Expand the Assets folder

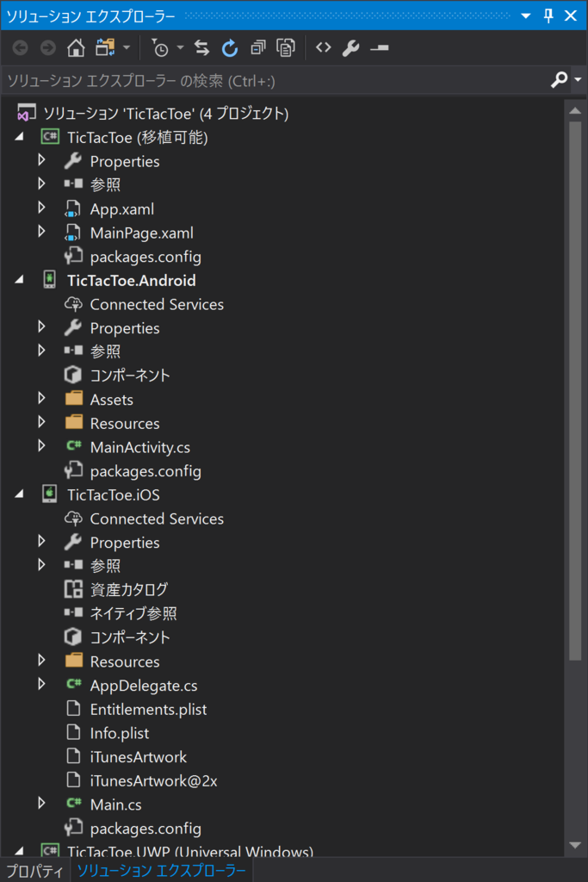(x=41, y=398)
